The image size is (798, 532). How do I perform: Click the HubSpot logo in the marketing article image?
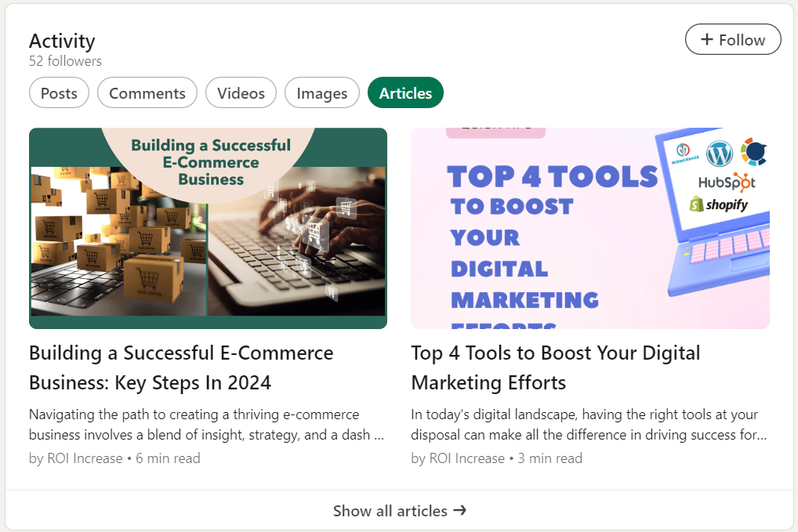point(727,182)
